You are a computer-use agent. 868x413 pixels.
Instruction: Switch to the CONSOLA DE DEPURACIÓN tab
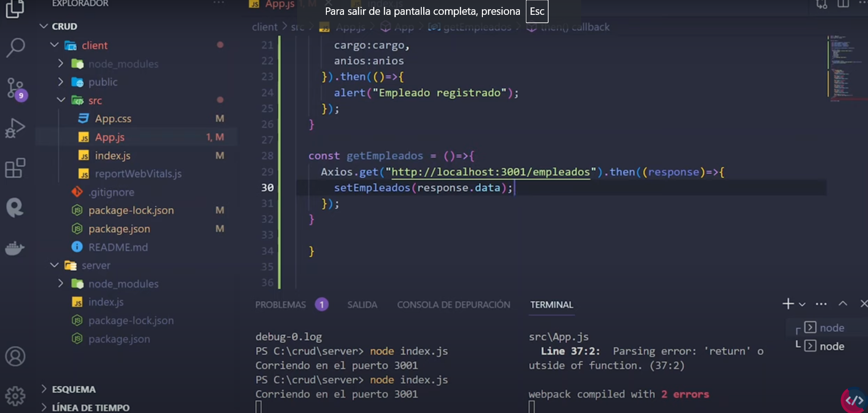coord(453,305)
